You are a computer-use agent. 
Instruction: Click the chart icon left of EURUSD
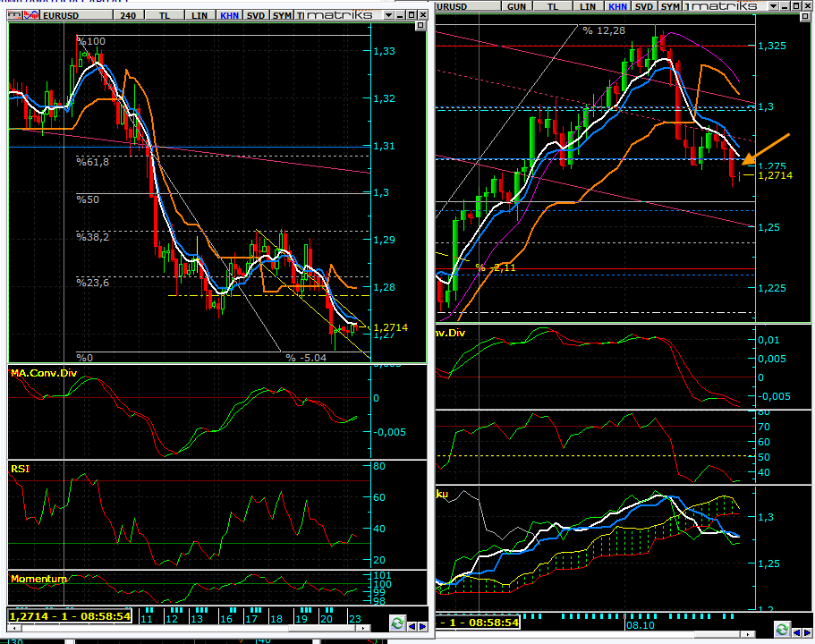(15, 15)
